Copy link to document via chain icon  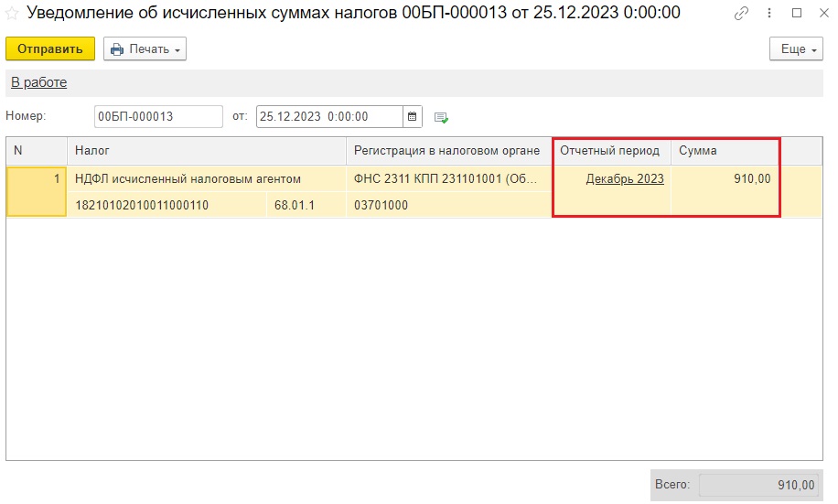coord(741,14)
